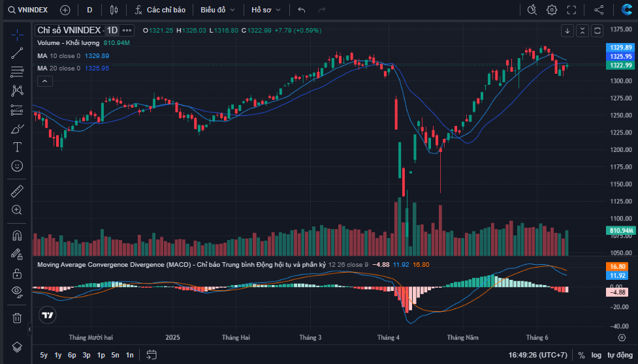Screen dimensions: 638x364
Task: Toggle the percent scale
Action: coord(581,355)
